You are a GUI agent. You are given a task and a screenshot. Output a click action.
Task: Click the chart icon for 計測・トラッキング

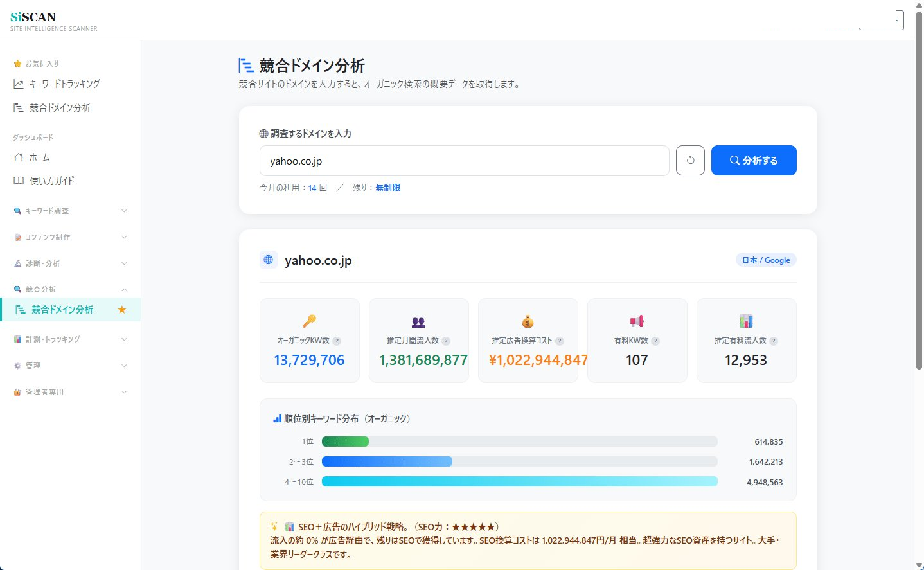(18, 339)
